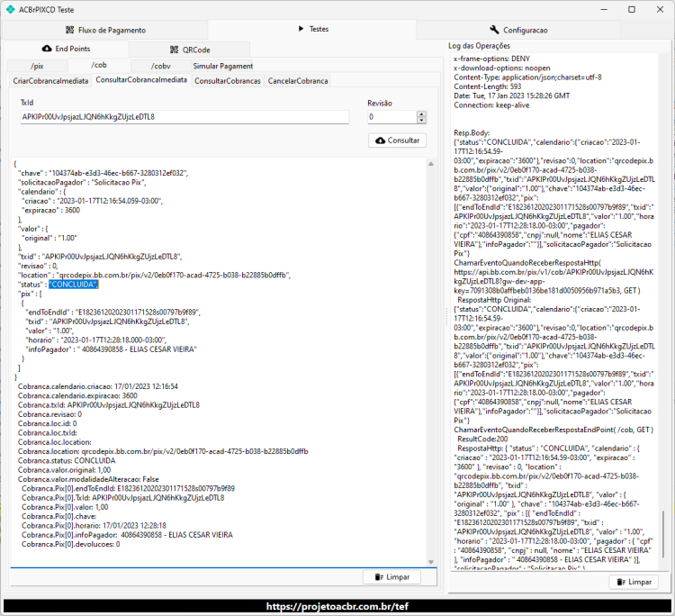Click the eraser icon on the log Limpar button
Viewport: 675px width, 616px height.
pos(621,582)
